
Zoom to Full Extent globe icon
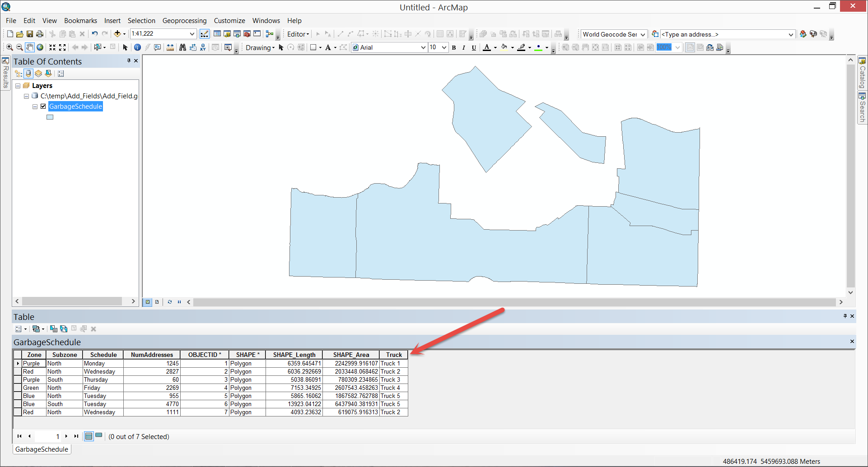[x=40, y=47]
